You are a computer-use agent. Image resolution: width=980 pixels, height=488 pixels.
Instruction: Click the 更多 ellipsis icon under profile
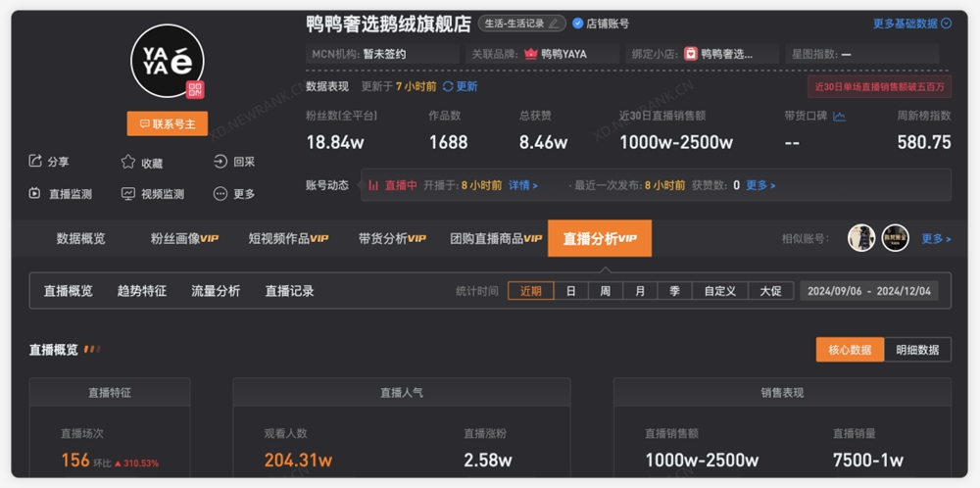click(x=220, y=194)
